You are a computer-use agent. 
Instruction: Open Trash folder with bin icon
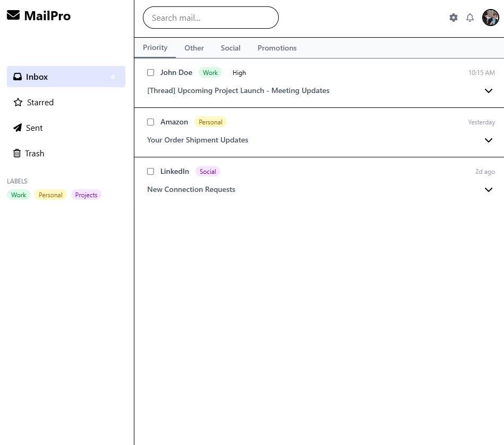point(17,153)
